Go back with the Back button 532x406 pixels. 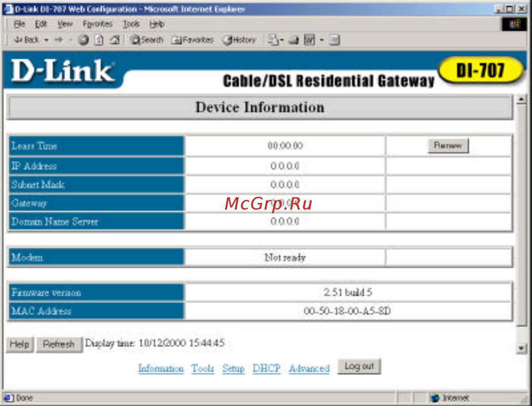26,40
